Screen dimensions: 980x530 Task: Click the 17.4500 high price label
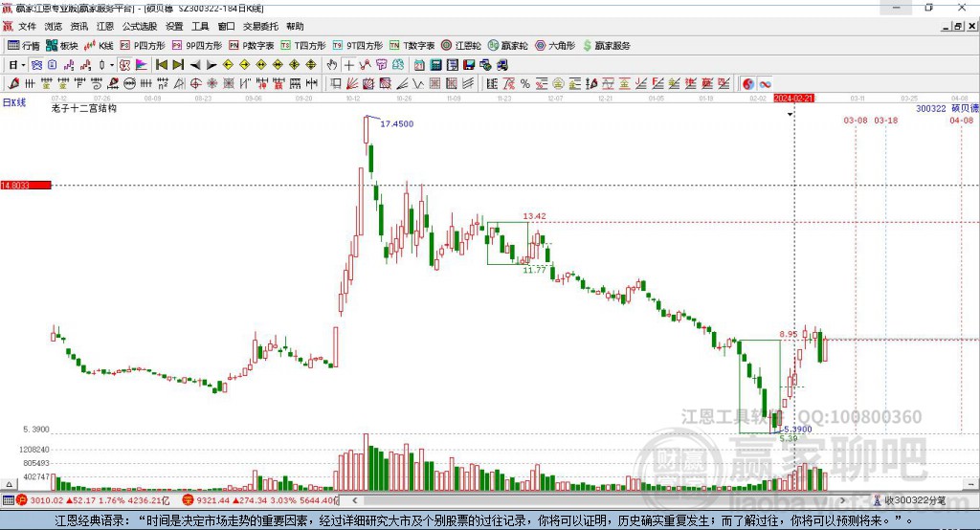(x=397, y=123)
